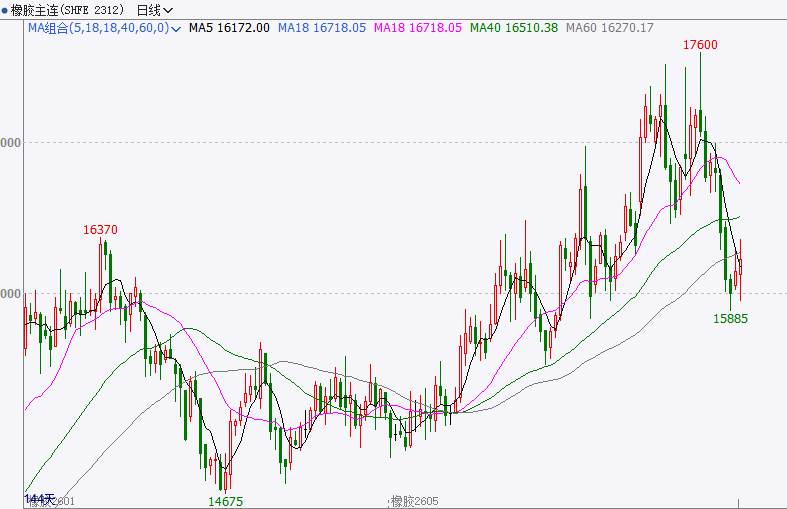Screen dimensions: 787x509
Task: Click the 17600 high price marker
Action: click(x=700, y=45)
